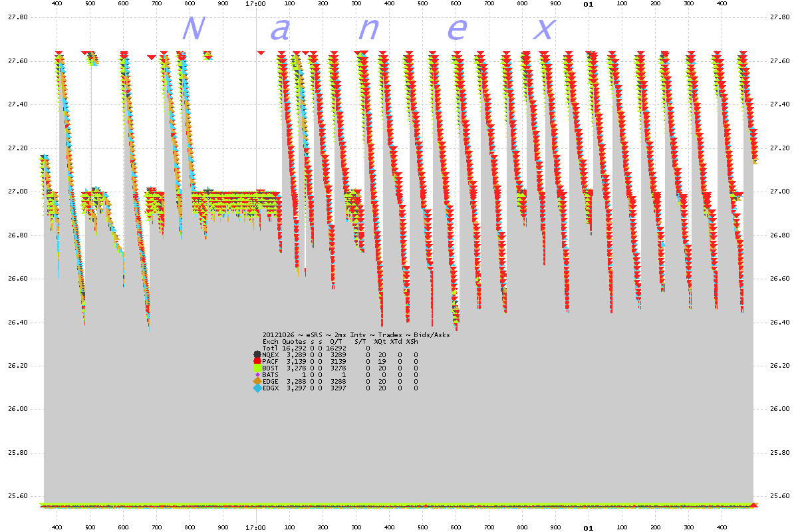This screenshot has height=532, width=798.
Task: Click the PACF %Qt value "19"
Action: point(382,361)
